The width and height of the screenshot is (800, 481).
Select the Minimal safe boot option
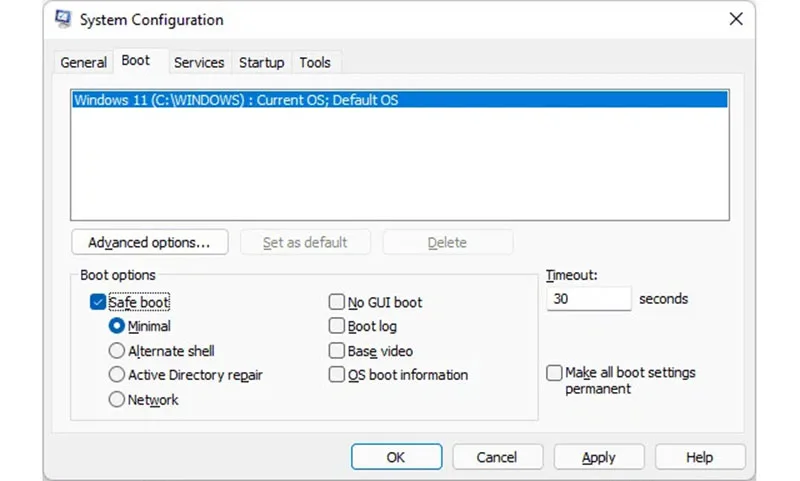click(x=117, y=326)
